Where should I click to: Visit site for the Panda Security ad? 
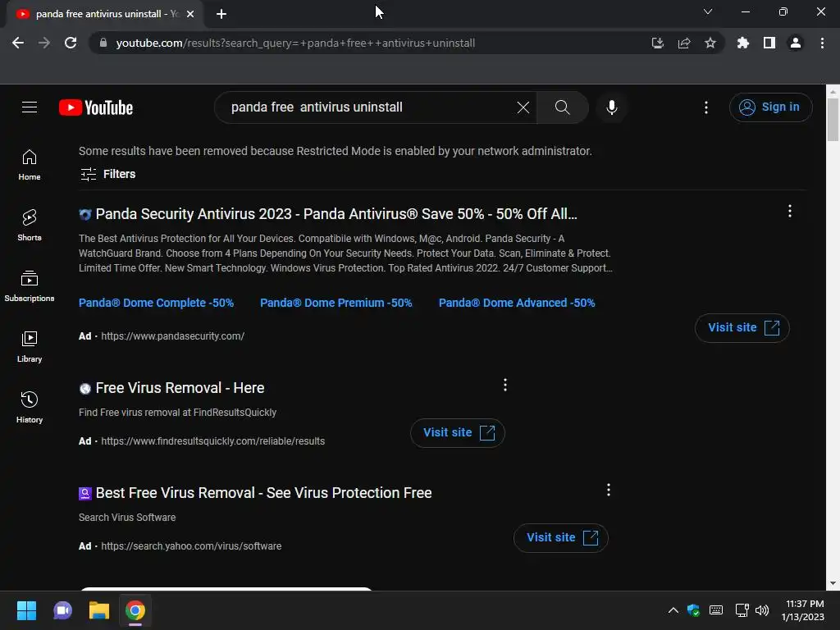click(742, 328)
